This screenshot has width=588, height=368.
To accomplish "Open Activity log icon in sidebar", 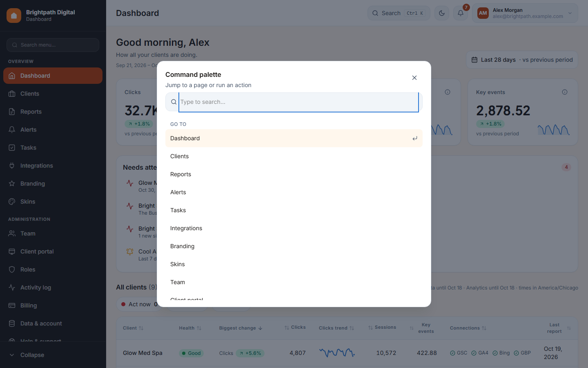I will click(x=12, y=287).
